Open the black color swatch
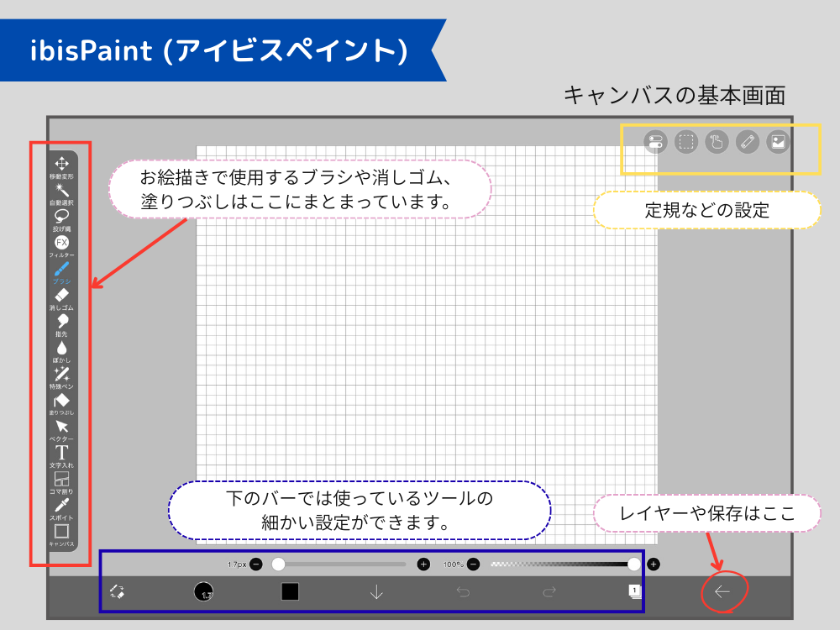840x630 pixels. point(290,592)
